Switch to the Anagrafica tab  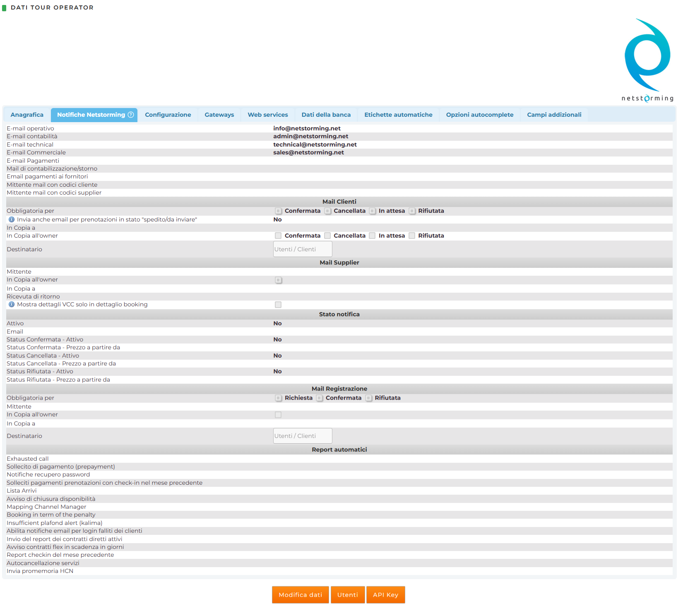(x=27, y=115)
